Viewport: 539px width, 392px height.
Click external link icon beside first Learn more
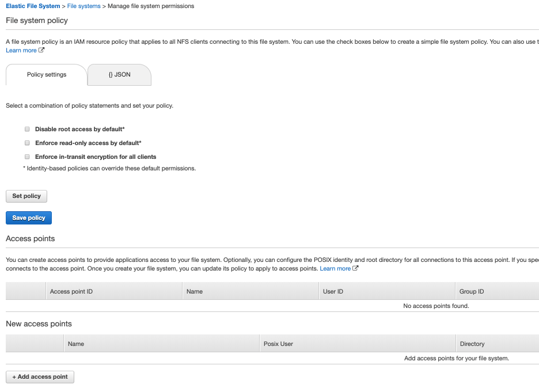[41, 51]
